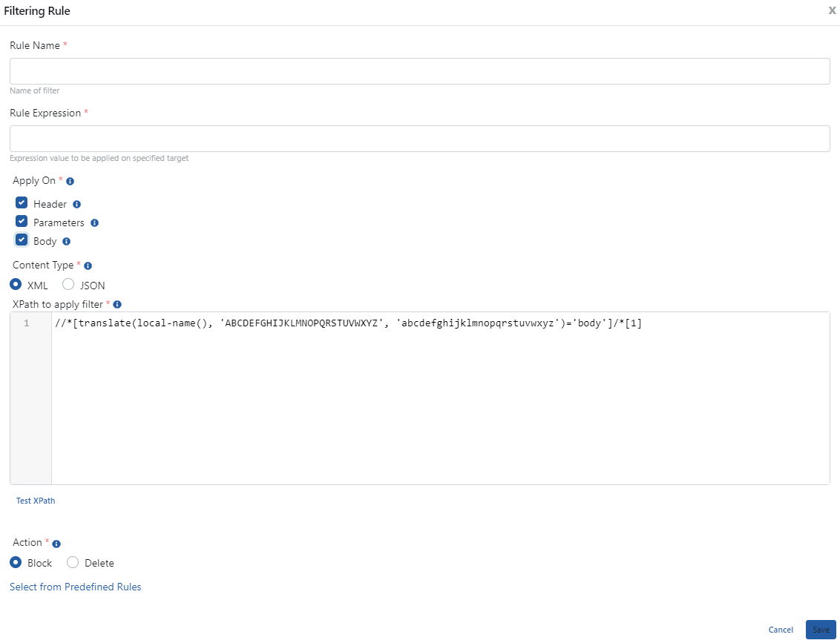
Task: Click into the Rule Name field
Action: coord(419,71)
